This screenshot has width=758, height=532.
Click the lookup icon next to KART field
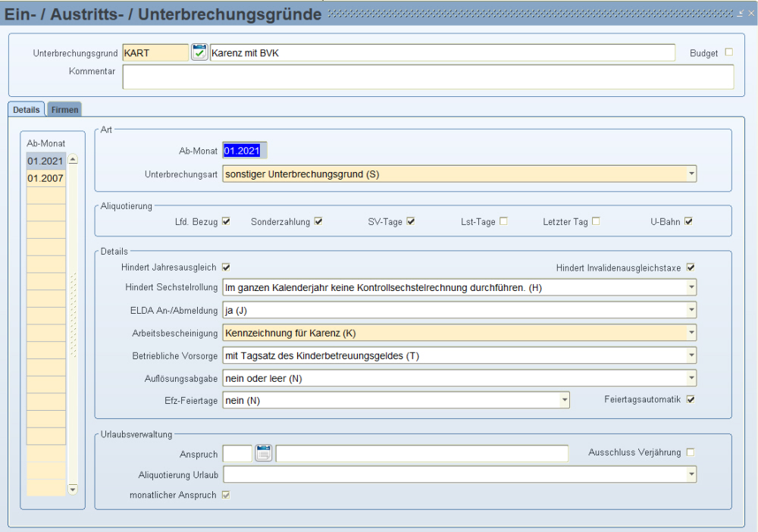[x=199, y=52]
